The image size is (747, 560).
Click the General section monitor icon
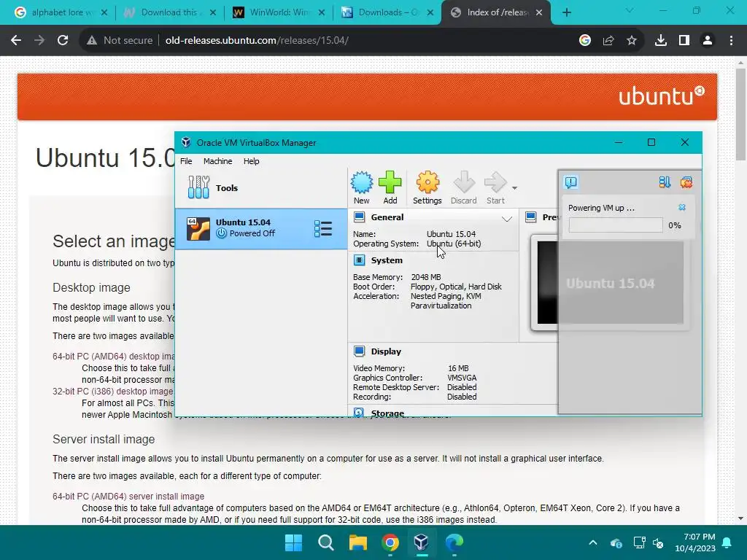point(359,217)
